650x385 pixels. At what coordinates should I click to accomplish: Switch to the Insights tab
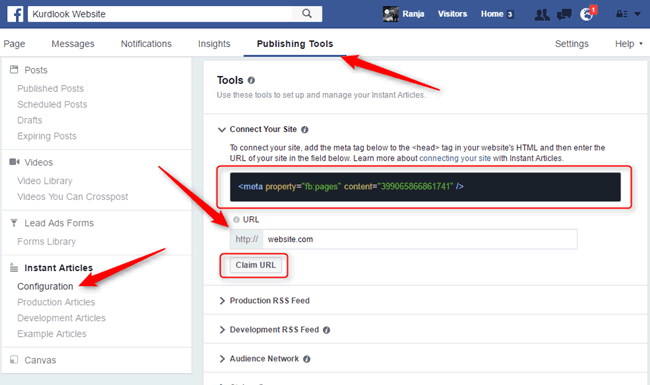[214, 44]
